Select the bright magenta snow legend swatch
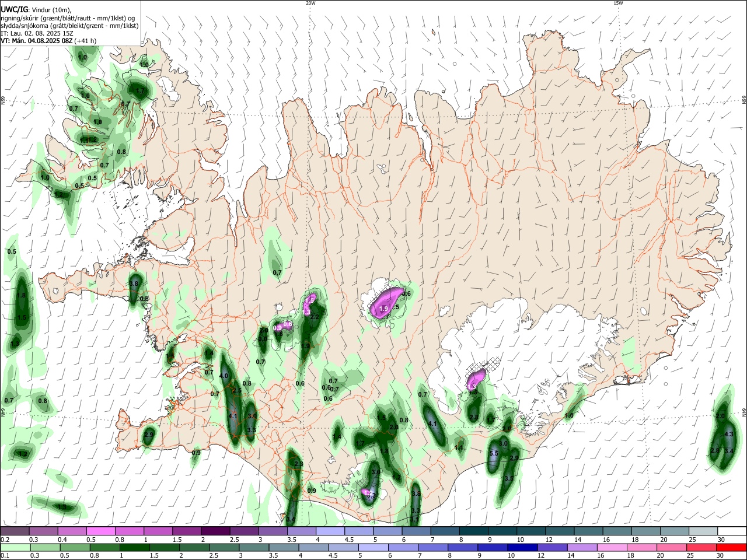Image resolution: width=747 pixels, height=560 pixels. [x=100, y=531]
